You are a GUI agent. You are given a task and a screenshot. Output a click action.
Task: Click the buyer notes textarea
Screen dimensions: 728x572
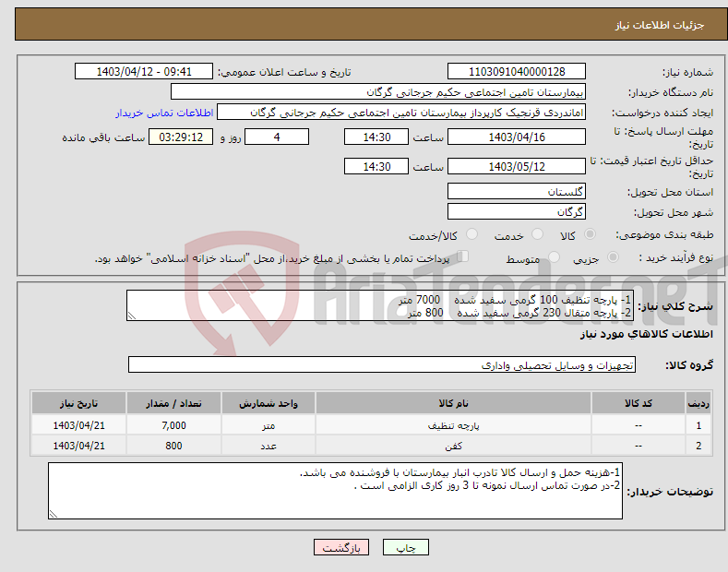point(335,491)
